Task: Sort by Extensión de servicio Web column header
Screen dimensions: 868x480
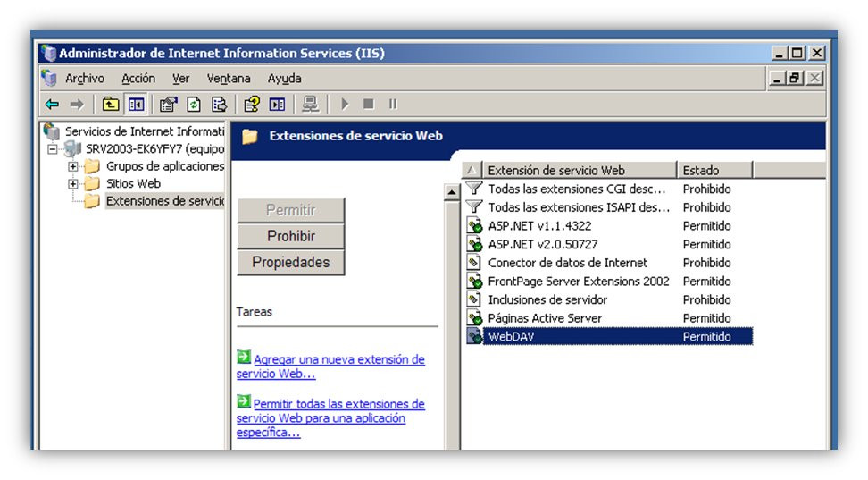Action: [579, 170]
